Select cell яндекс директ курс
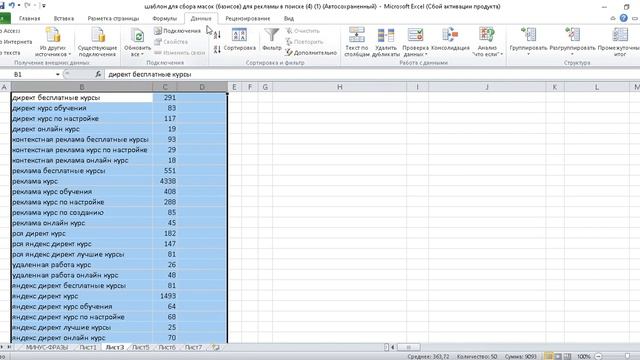640x360 pixels. 82,296
